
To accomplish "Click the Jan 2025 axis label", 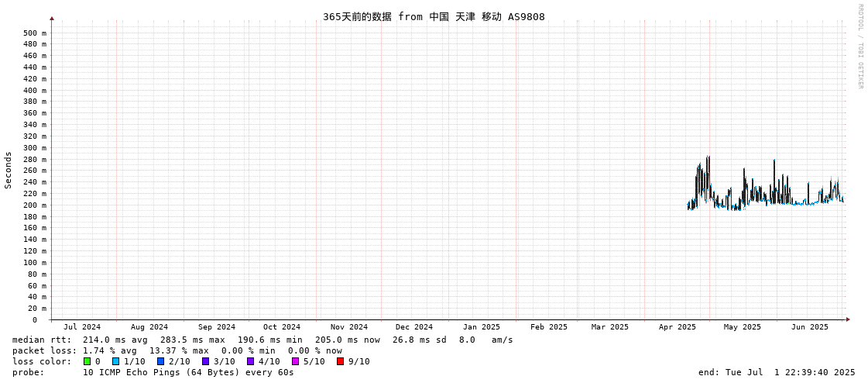I will (x=482, y=327).
